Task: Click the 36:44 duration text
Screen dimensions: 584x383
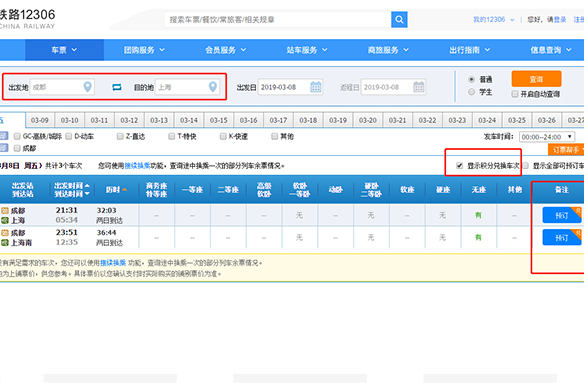Action: coord(107,233)
